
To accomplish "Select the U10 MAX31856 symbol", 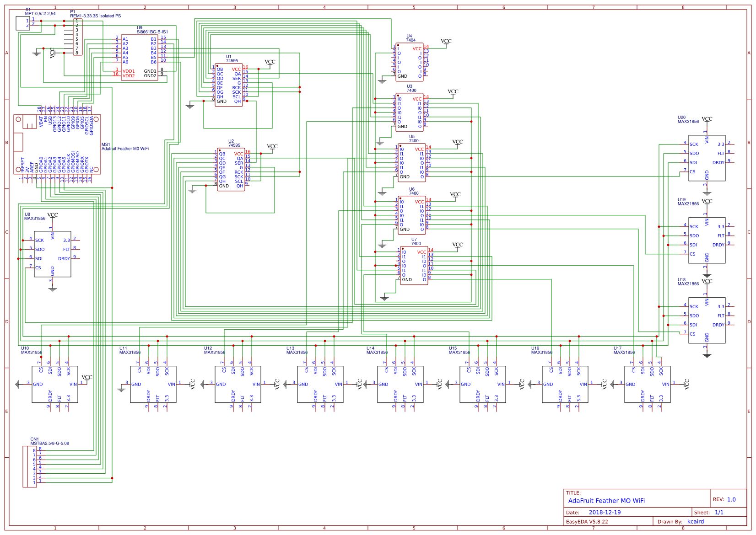I will click(55, 384).
